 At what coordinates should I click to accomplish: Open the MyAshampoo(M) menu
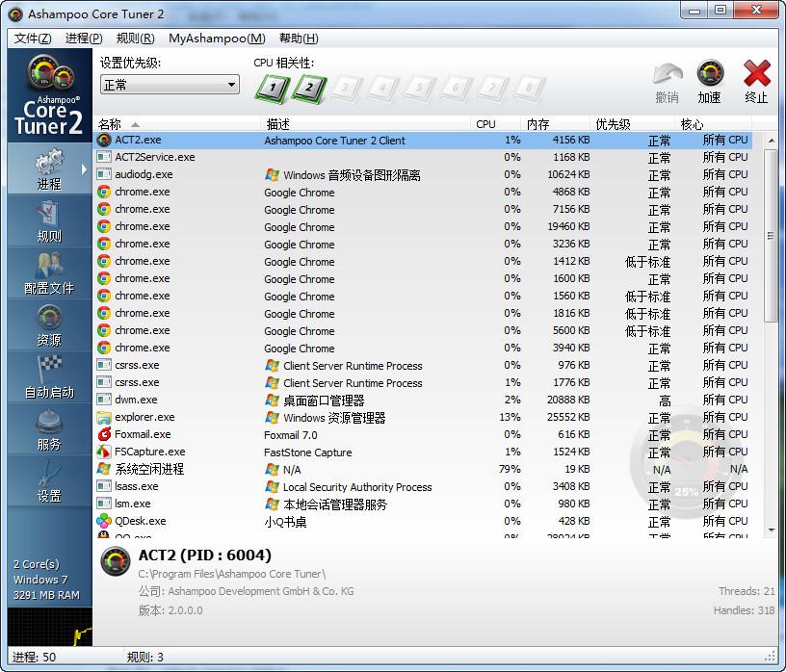pyautogui.click(x=217, y=39)
